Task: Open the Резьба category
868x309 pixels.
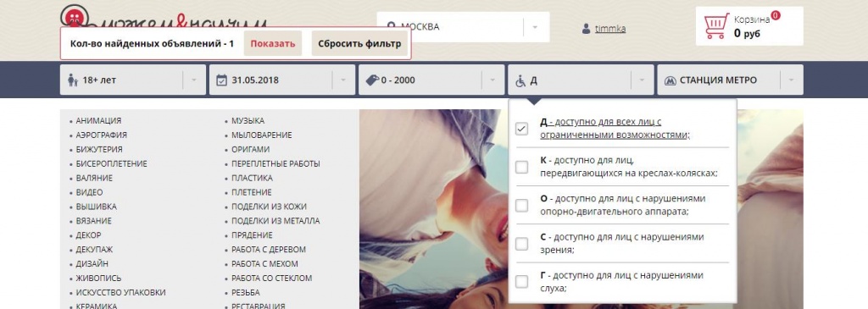Action: tap(245, 292)
